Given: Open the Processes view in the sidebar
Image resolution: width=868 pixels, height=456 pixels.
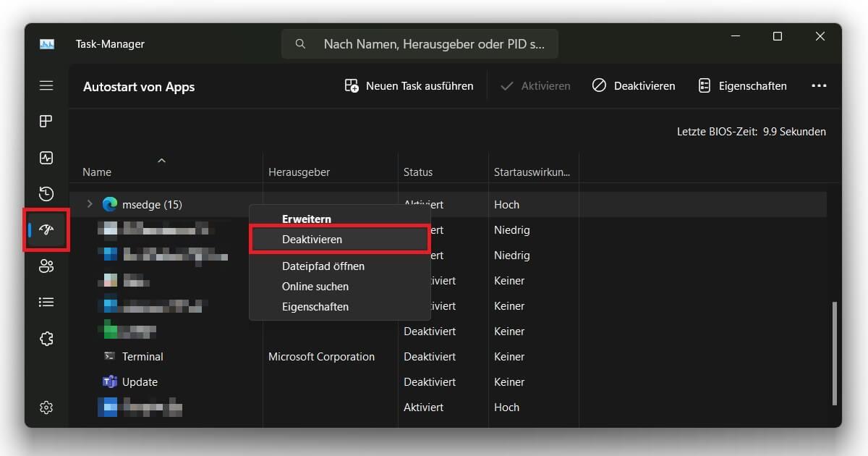Looking at the screenshot, I should (x=46, y=121).
